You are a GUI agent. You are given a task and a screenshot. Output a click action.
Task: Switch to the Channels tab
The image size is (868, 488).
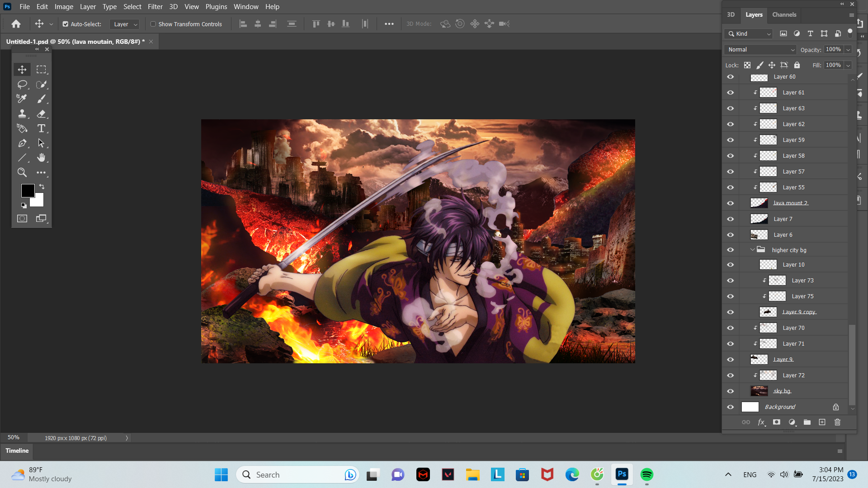point(784,14)
